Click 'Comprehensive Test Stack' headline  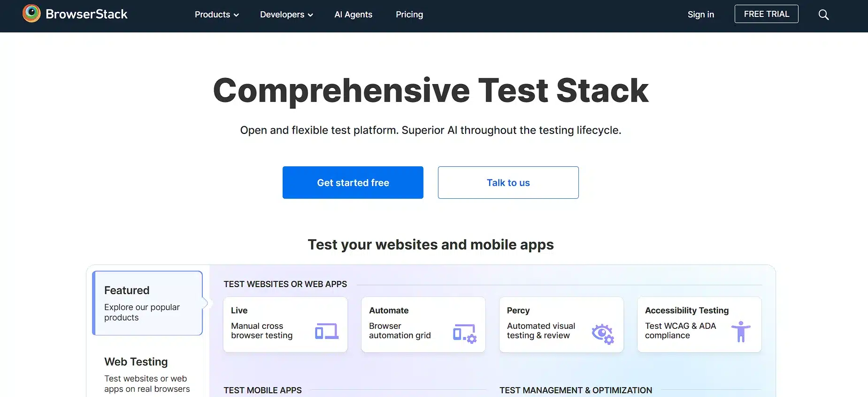(430, 90)
